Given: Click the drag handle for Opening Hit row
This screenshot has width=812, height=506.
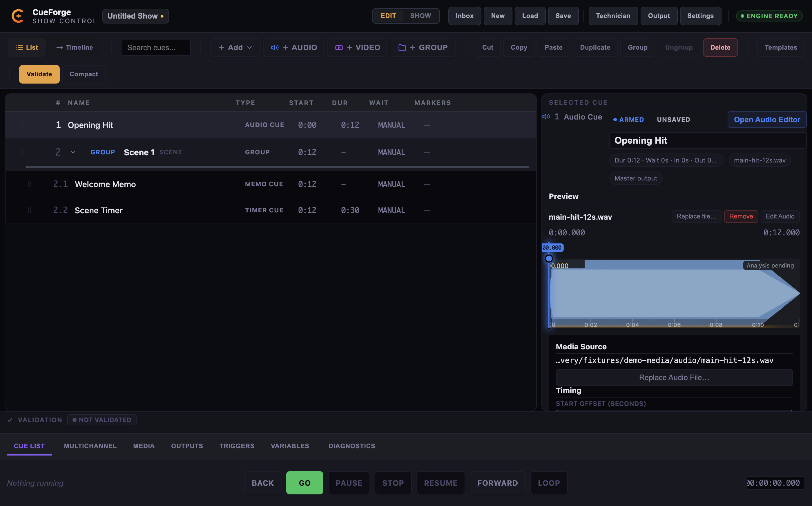Looking at the screenshot, I should tap(23, 125).
